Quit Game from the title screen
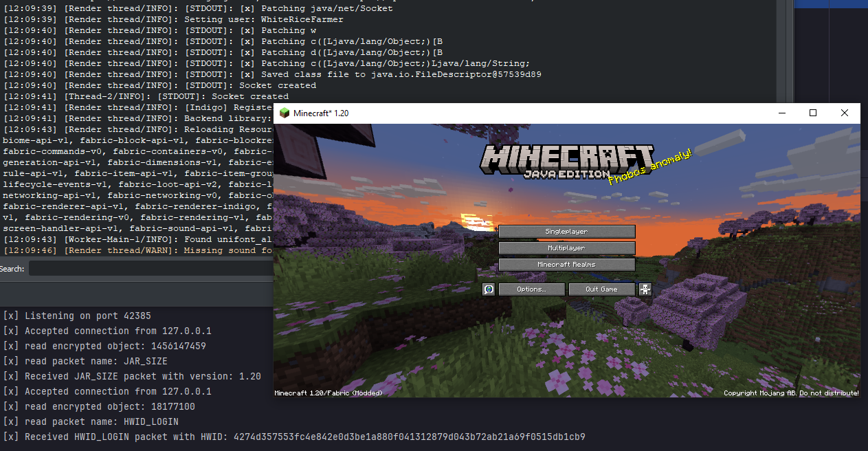The height and width of the screenshot is (451, 868). click(x=601, y=289)
